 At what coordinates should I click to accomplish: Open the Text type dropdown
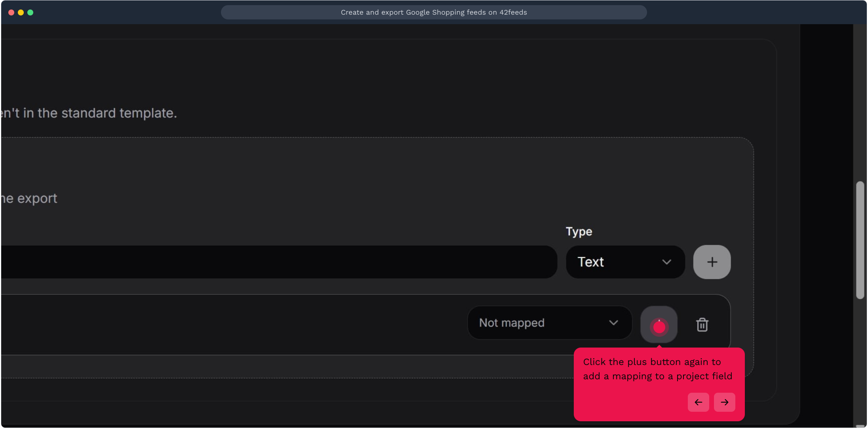[624, 262]
